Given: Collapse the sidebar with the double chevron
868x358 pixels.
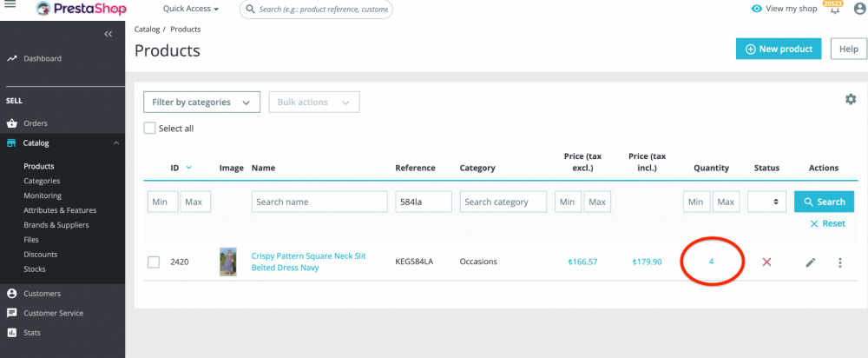Looking at the screenshot, I should point(108,34).
